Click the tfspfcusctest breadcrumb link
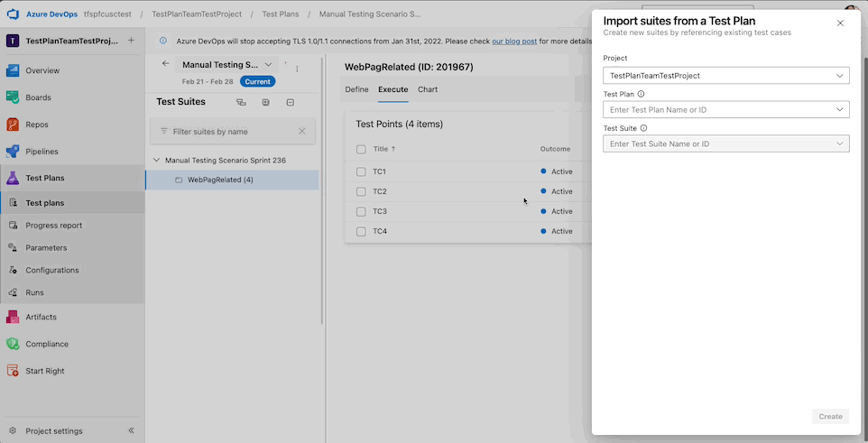868x443 pixels. click(x=107, y=14)
